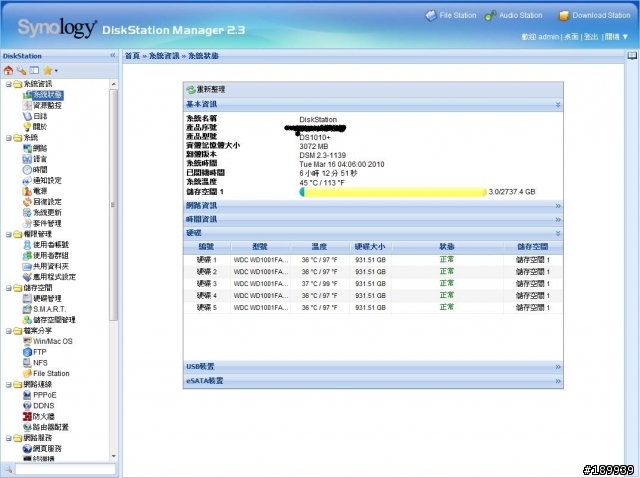Click the 登出 logout link
Image resolution: width=640 pixels, height=478 pixels.
[591, 37]
